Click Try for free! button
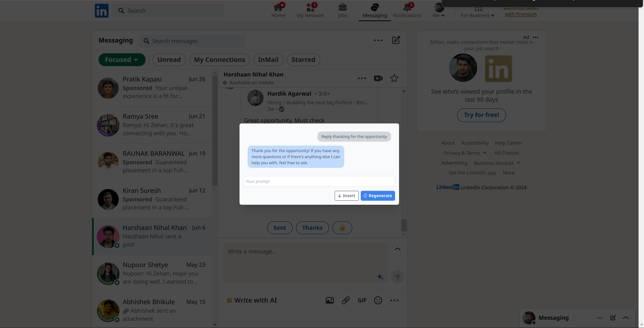The image size is (644, 328). [481, 115]
